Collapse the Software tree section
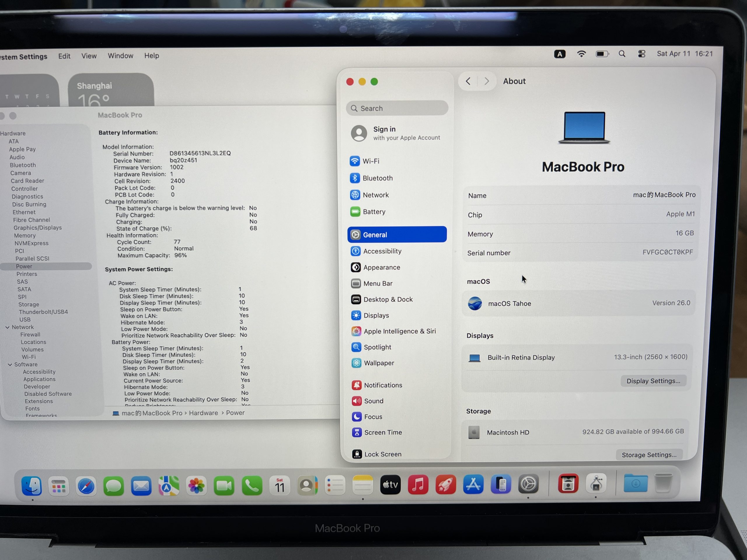This screenshot has width=747, height=560. [10, 365]
